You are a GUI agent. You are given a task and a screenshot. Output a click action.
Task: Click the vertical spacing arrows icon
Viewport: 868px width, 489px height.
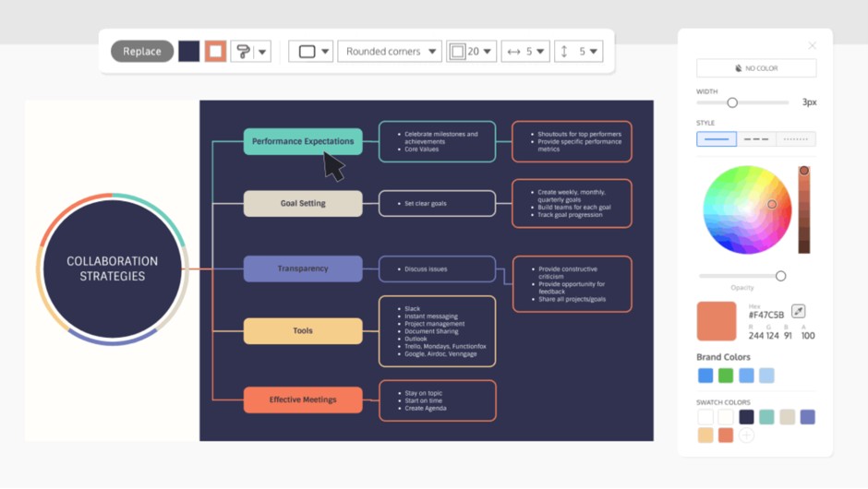coord(564,52)
